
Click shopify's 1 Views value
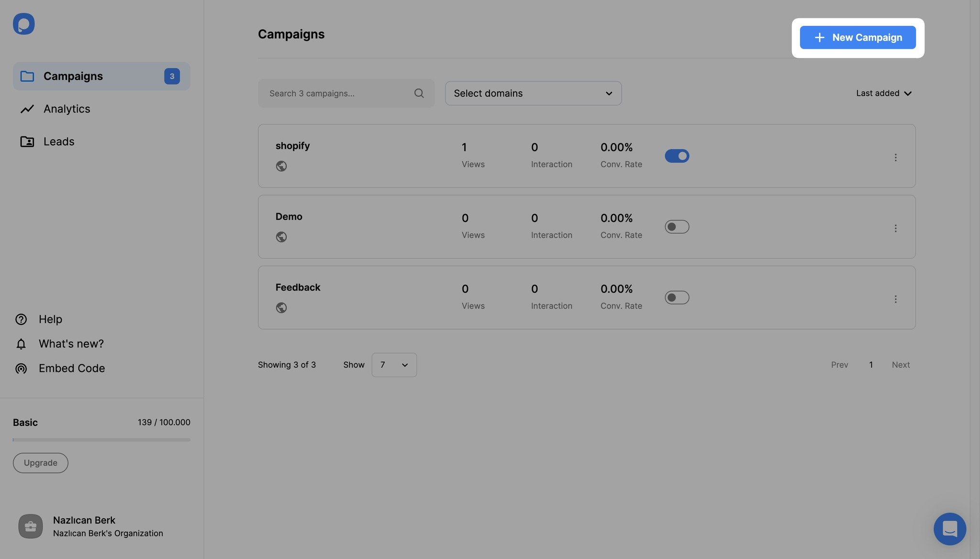464,147
